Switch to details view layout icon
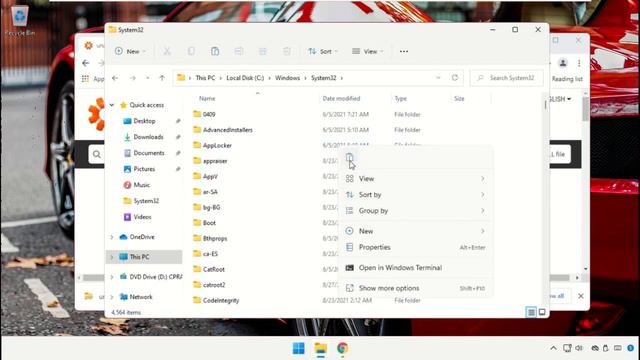The height and width of the screenshot is (360, 640). [x=531, y=312]
